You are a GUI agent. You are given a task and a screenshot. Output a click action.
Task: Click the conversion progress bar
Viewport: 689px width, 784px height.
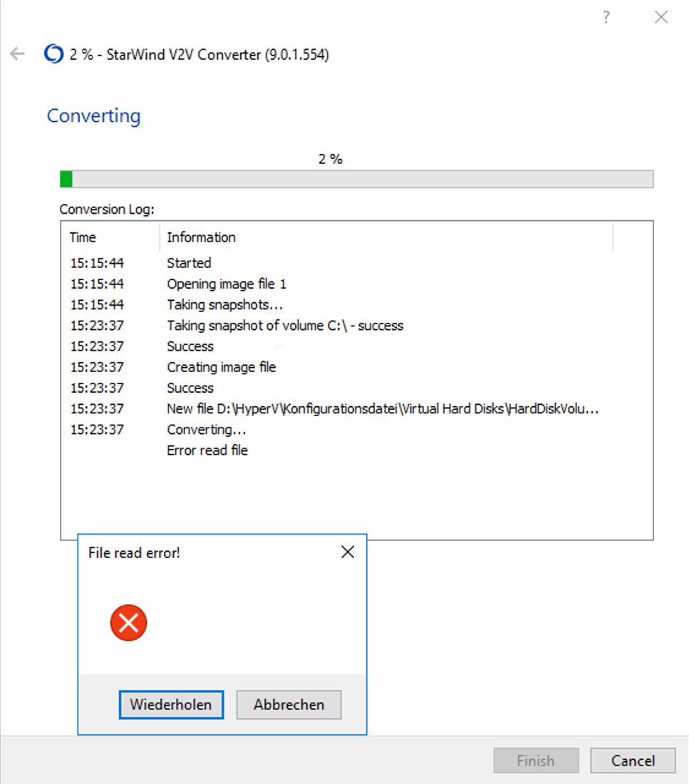356,179
